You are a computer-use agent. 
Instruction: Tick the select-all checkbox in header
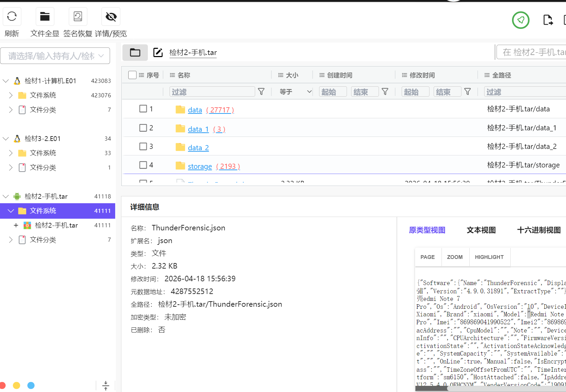[132, 75]
